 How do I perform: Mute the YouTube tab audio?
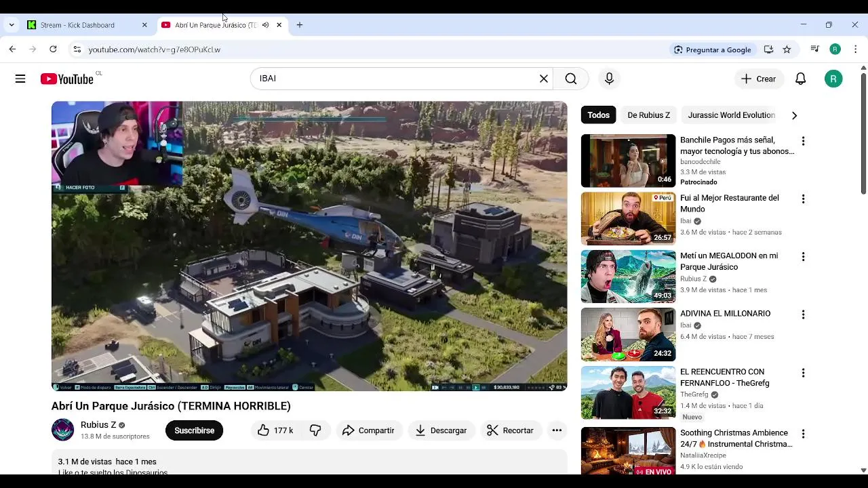click(265, 25)
